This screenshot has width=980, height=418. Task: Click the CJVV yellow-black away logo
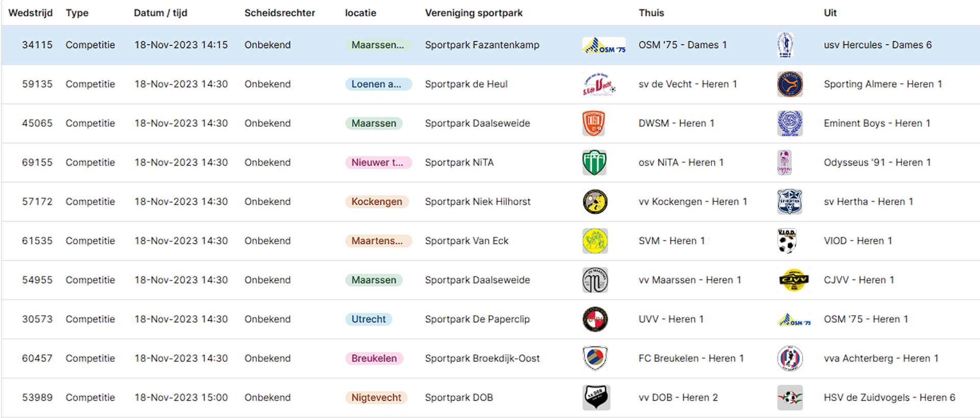point(794,280)
